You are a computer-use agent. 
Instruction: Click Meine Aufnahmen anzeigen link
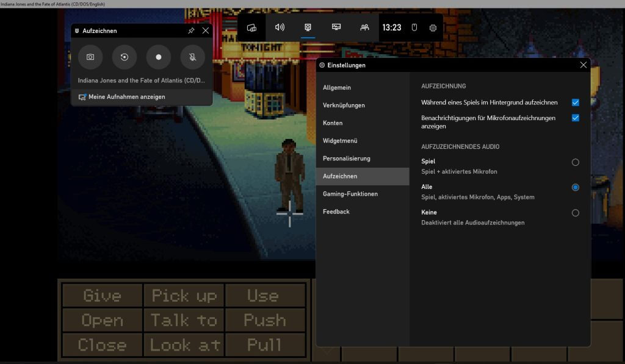tap(127, 97)
